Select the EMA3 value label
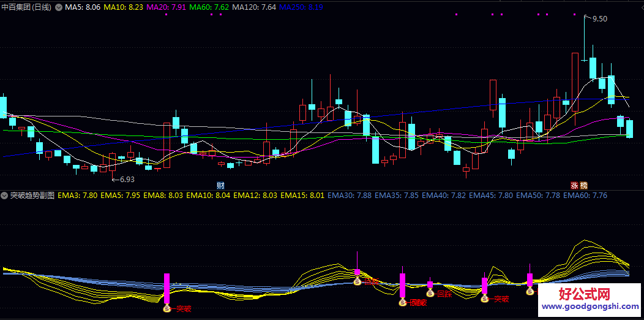 click(x=77, y=196)
